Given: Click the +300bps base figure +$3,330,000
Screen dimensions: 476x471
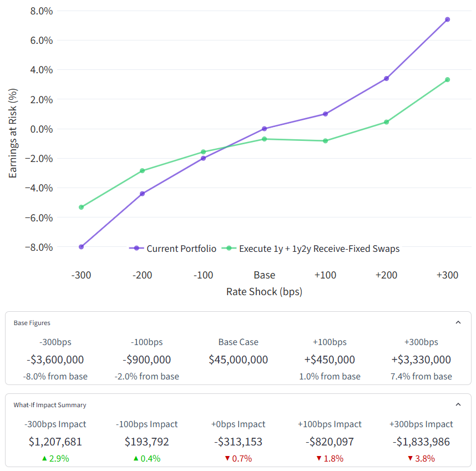Looking at the screenshot, I should 421,359.
